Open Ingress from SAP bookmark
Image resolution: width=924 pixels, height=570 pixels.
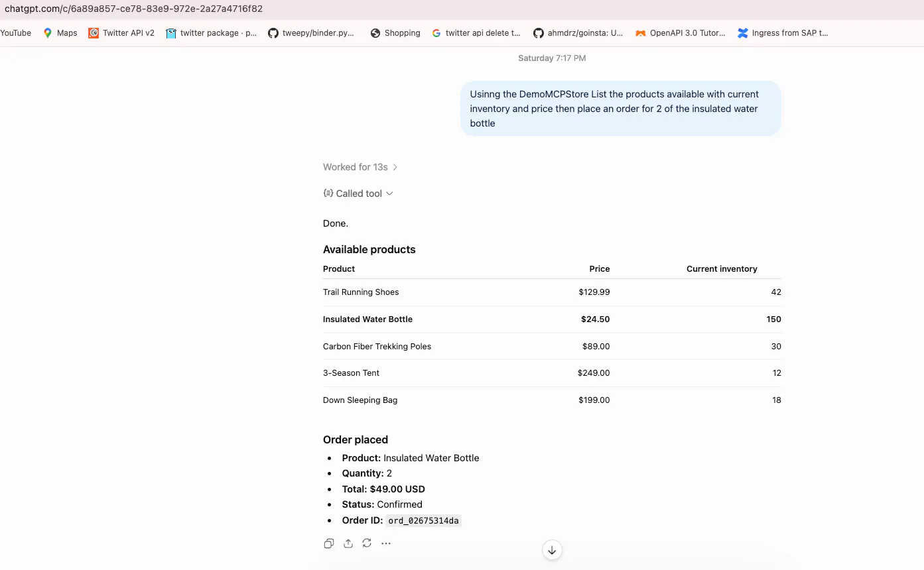[x=783, y=33]
